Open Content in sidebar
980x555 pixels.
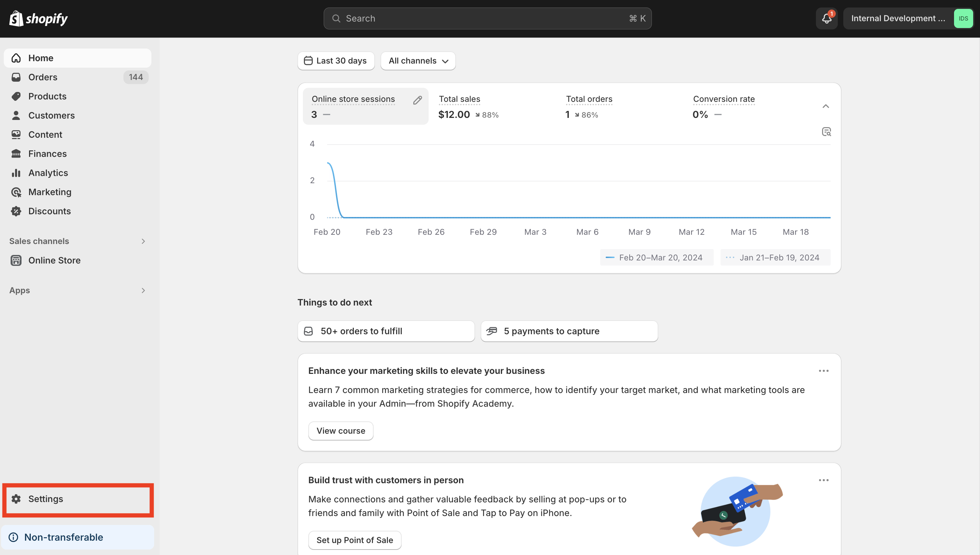77,134
